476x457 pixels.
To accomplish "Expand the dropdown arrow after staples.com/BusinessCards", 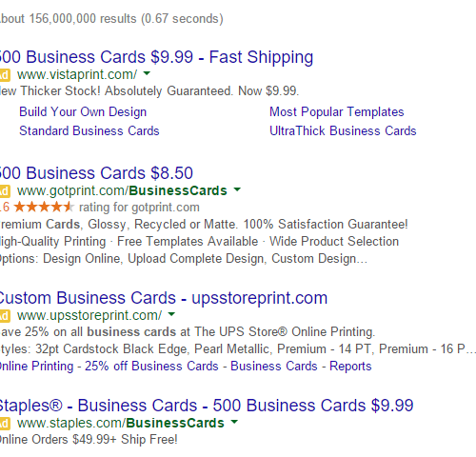I will tap(234, 422).
